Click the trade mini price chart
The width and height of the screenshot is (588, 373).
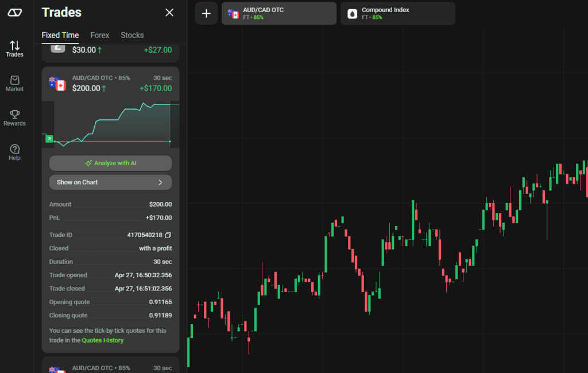click(x=111, y=124)
